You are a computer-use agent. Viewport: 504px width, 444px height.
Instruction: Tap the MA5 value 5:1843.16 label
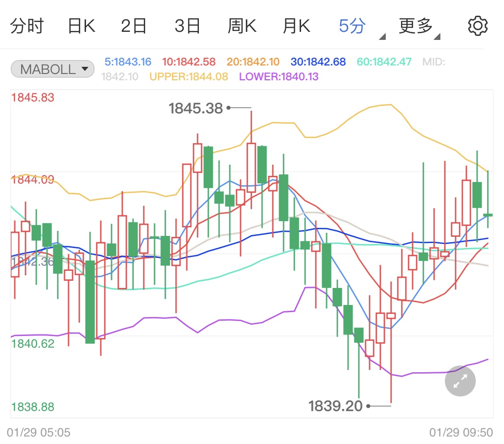click(128, 62)
